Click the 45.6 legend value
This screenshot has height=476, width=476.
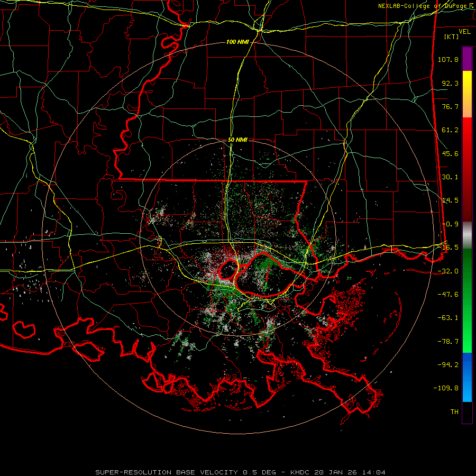tap(450, 153)
